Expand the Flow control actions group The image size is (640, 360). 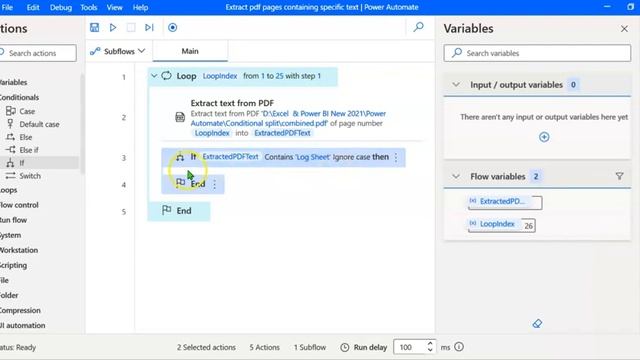pyautogui.click(x=19, y=205)
